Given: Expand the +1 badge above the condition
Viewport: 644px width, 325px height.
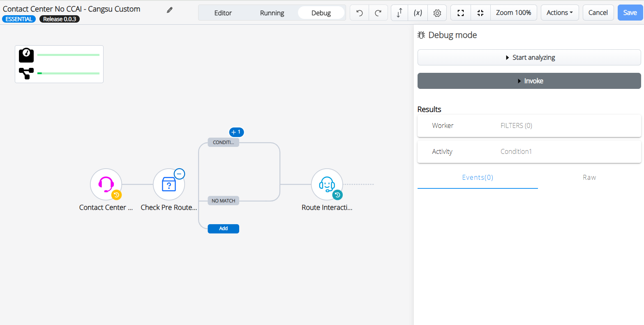Looking at the screenshot, I should (x=236, y=132).
